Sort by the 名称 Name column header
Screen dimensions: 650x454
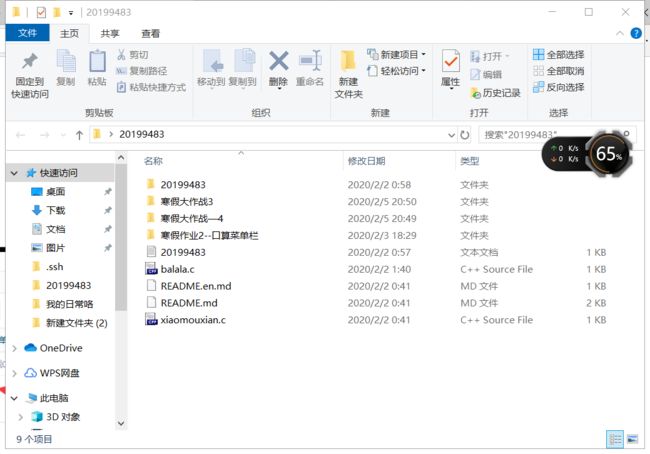[x=153, y=161]
